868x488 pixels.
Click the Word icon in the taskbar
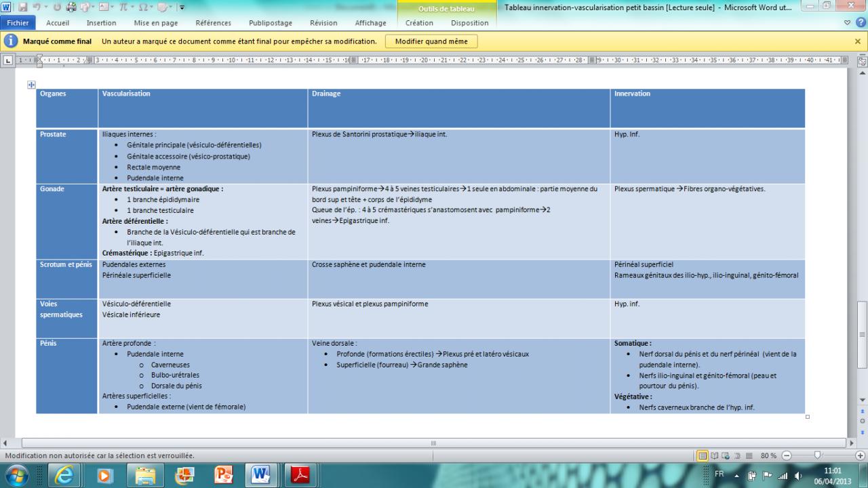click(262, 476)
